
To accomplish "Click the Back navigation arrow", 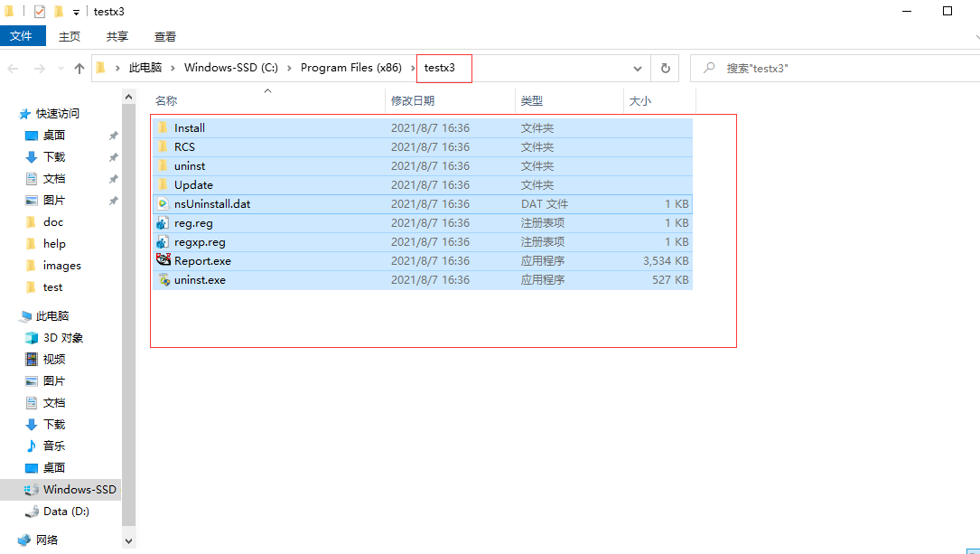I will [x=14, y=69].
